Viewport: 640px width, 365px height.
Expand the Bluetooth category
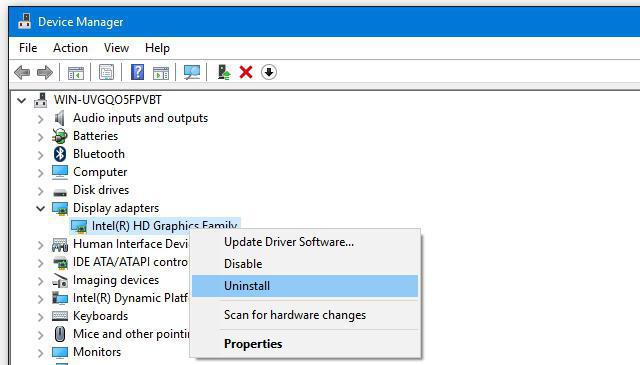[40, 155]
